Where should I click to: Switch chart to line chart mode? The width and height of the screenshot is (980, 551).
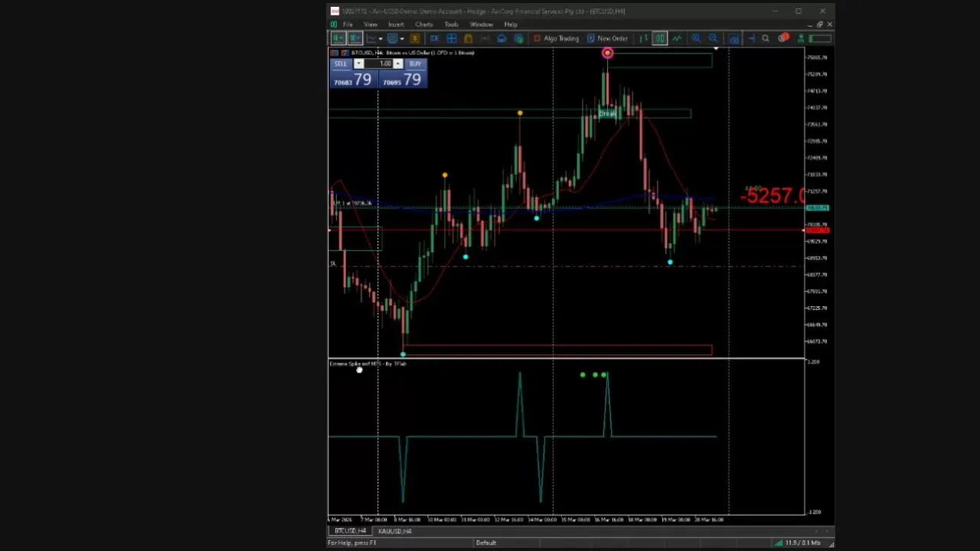[677, 38]
